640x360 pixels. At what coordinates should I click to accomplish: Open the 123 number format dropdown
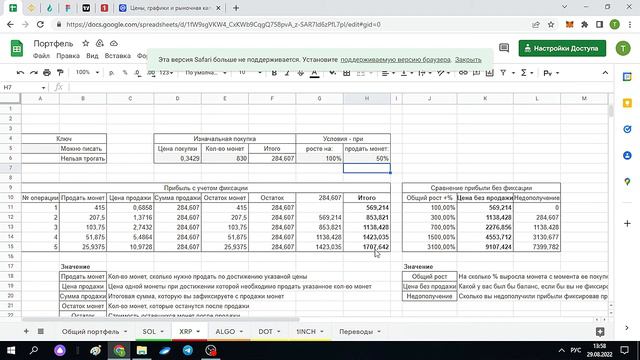click(166, 73)
